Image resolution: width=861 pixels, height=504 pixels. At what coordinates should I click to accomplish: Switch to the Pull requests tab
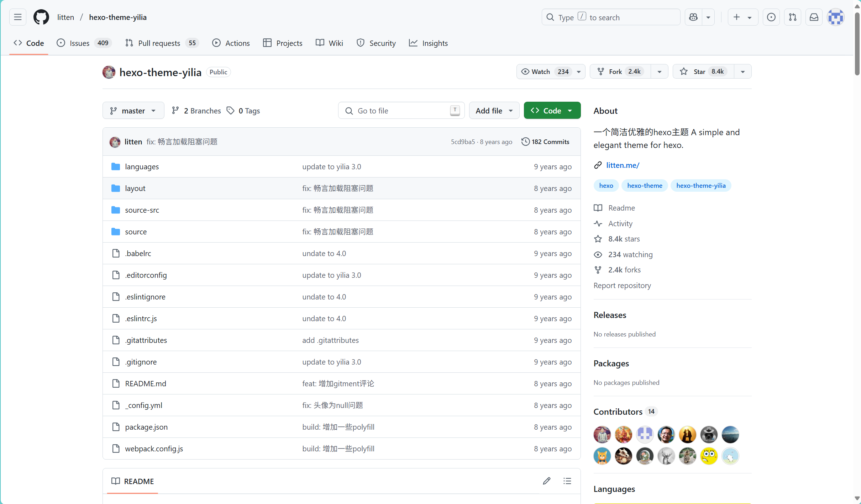(x=162, y=43)
